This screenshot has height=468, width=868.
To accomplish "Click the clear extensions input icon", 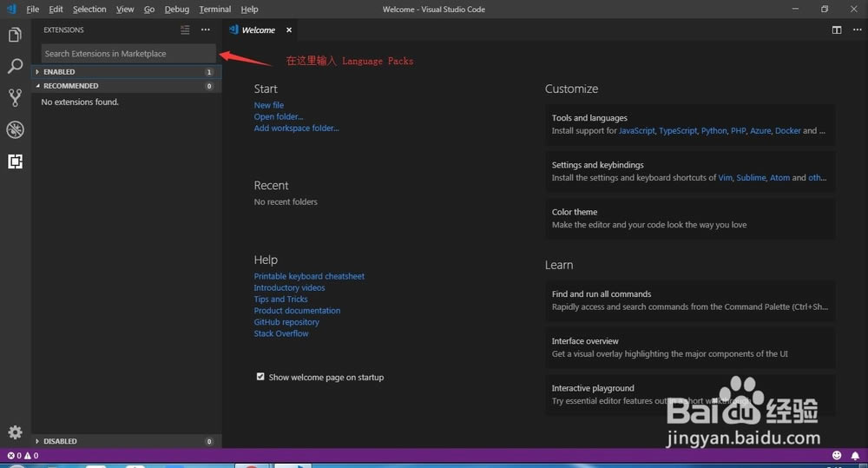I will [x=185, y=30].
